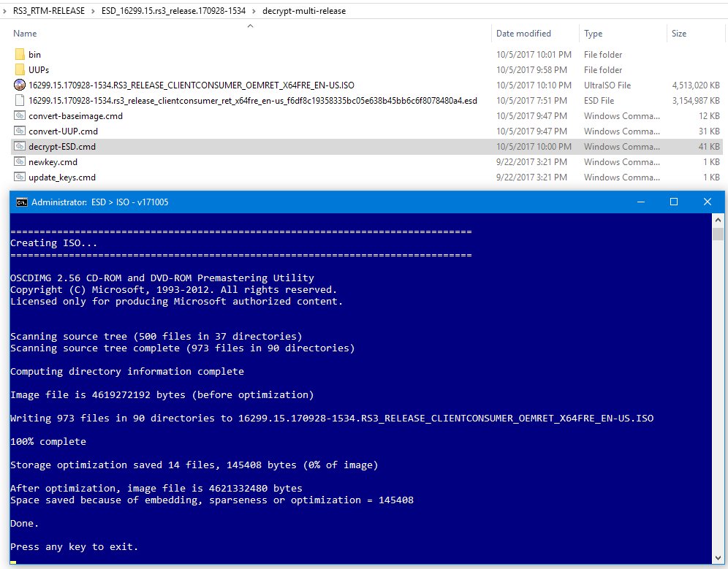Click the 'Creating ISO...' console line
728x569 pixels.
[54, 243]
